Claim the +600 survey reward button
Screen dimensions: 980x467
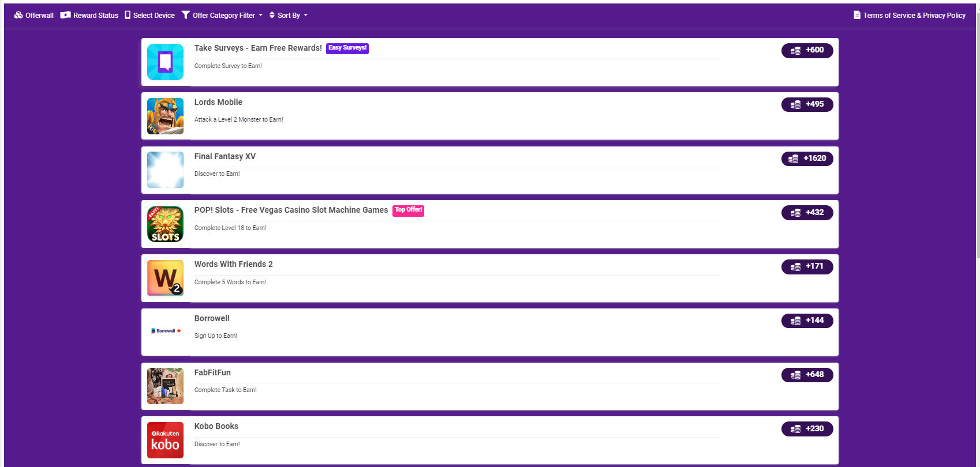click(x=807, y=50)
